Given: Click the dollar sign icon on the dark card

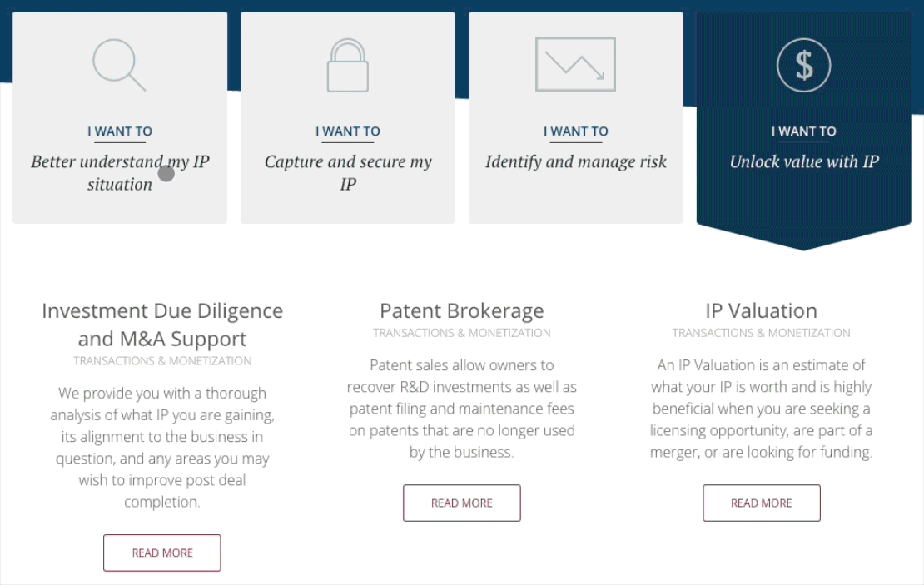Looking at the screenshot, I should (803, 64).
